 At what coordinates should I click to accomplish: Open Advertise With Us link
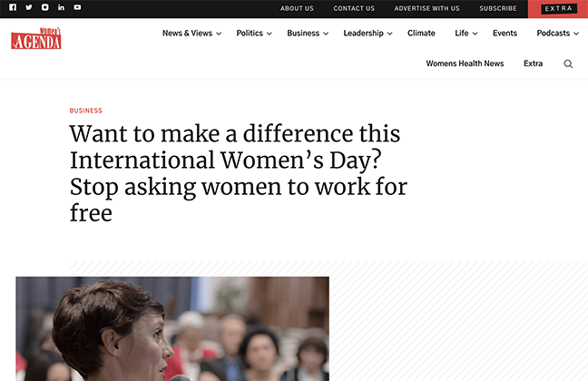pos(426,8)
